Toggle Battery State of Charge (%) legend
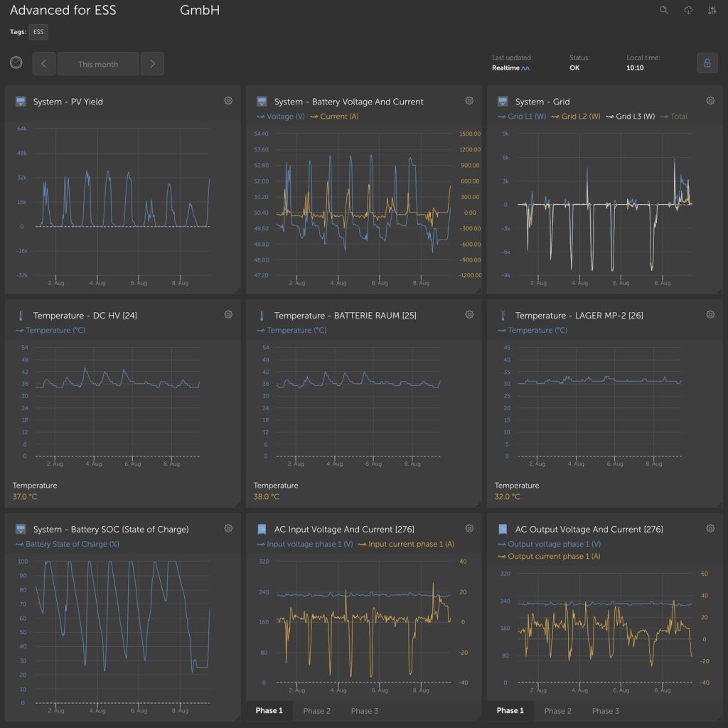This screenshot has width=728, height=728. tap(68, 544)
